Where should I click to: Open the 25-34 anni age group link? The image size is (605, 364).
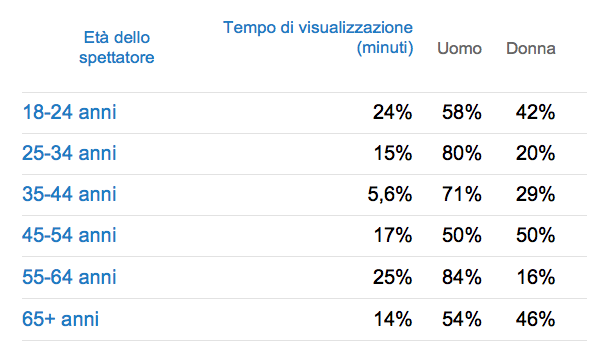pyautogui.click(x=69, y=153)
